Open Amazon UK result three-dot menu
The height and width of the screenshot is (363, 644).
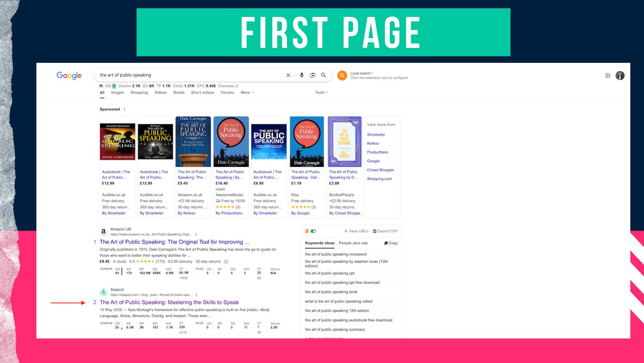pos(196,235)
